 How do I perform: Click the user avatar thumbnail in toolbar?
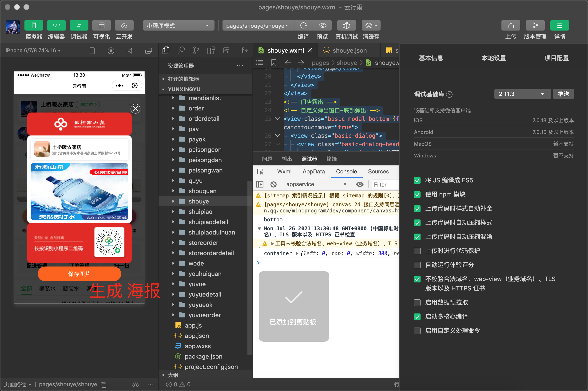[13, 27]
